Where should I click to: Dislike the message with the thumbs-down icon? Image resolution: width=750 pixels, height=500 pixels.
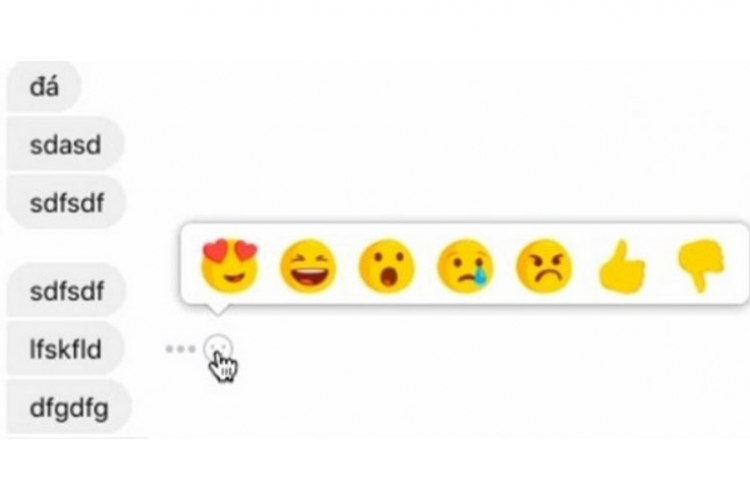coord(701,266)
